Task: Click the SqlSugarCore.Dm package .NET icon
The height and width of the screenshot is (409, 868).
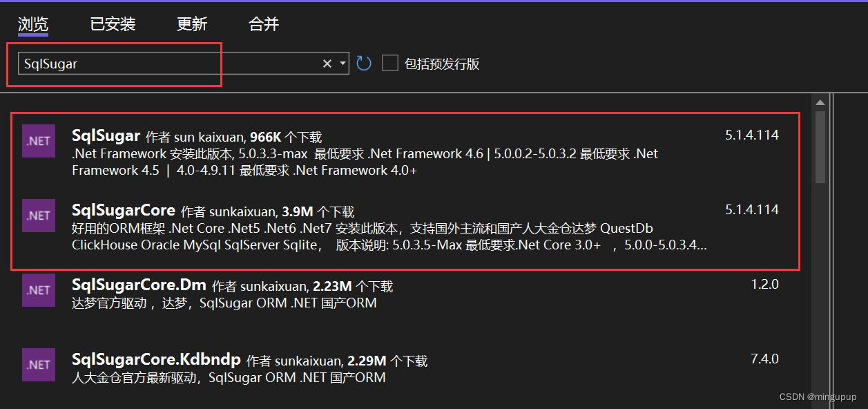Action: click(38, 290)
